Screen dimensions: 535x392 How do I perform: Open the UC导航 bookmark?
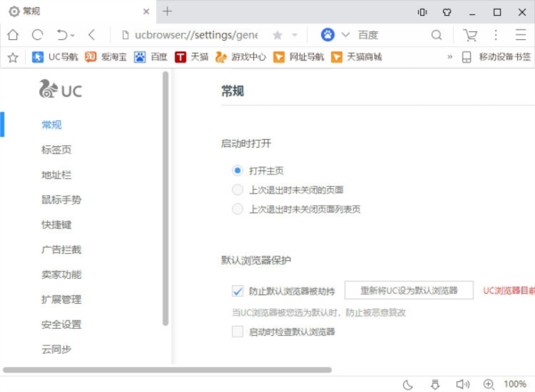click(x=55, y=57)
